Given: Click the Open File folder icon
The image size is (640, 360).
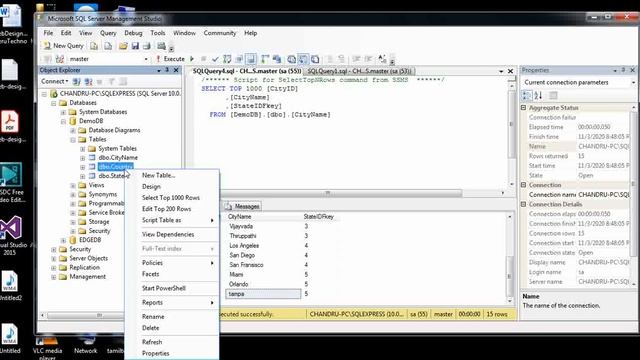Looking at the screenshot, I should point(123,46).
